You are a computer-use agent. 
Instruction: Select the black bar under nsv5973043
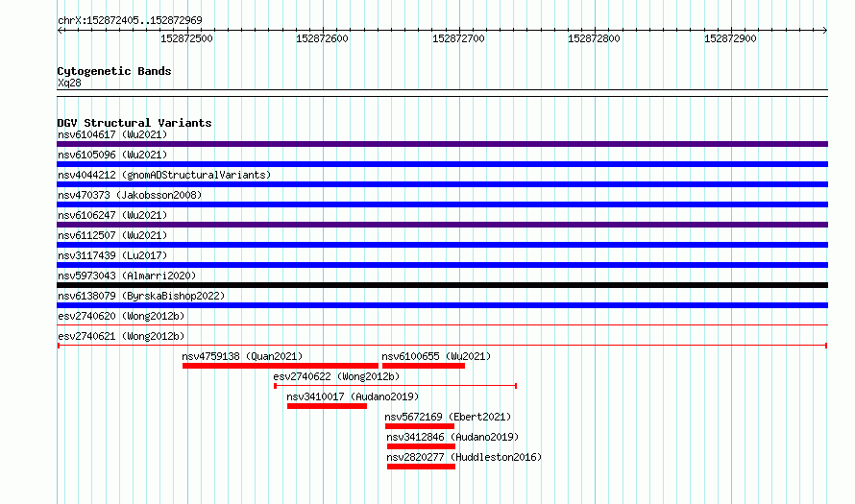(x=442, y=285)
